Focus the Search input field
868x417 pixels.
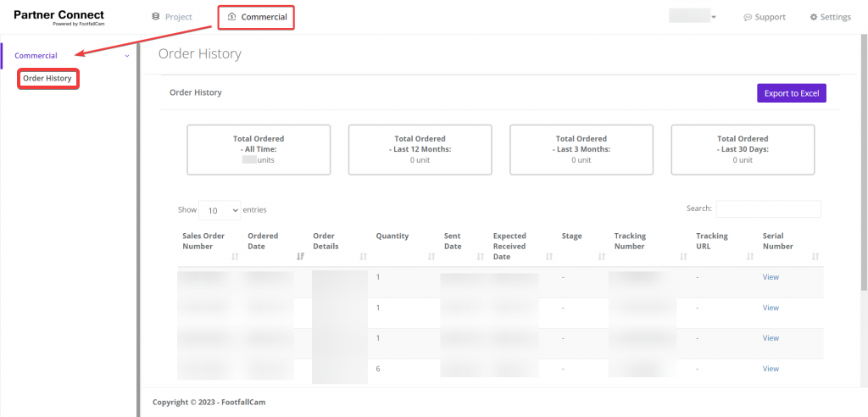768,208
